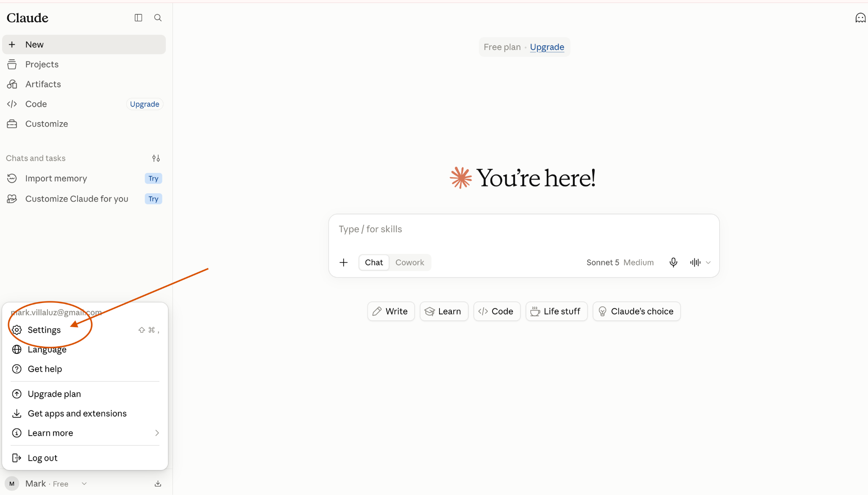This screenshot has height=495, width=868.
Task: Open incognito chat via ghost icon
Action: [x=860, y=18]
